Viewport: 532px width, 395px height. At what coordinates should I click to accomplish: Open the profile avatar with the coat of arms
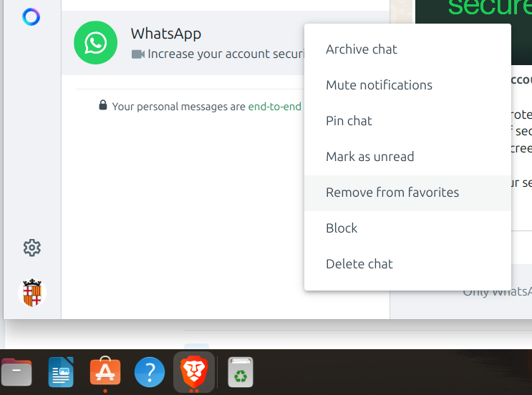tap(32, 293)
